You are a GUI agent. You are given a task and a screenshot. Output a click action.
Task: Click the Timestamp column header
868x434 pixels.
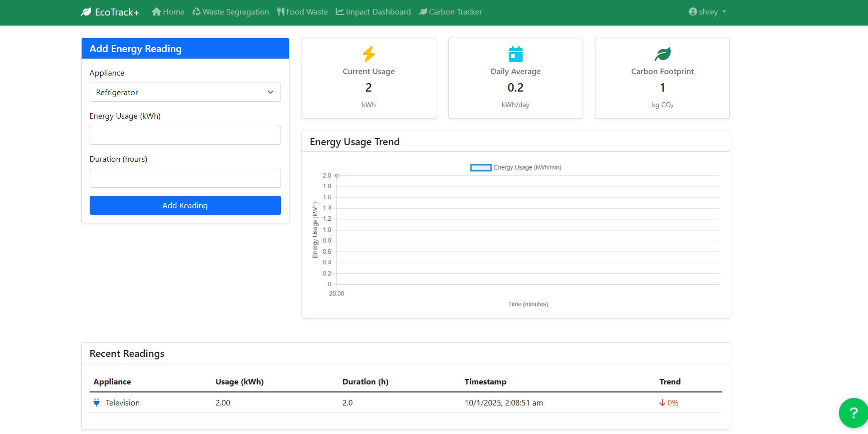point(485,381)
